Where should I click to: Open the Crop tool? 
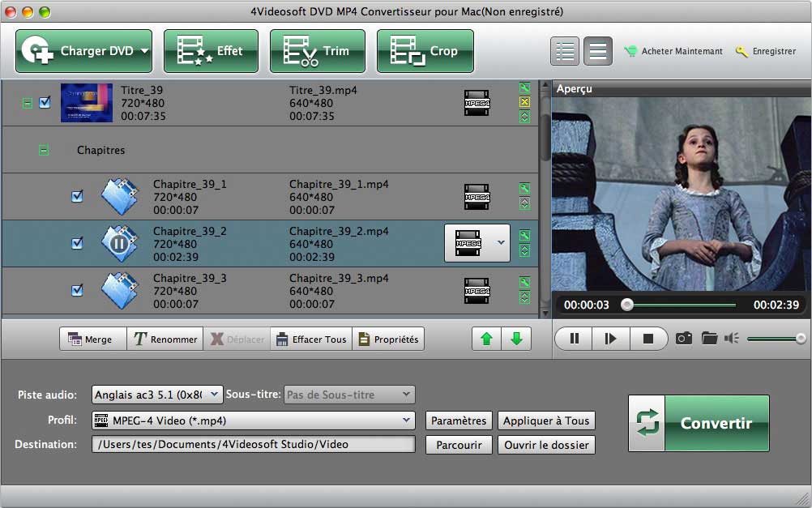pos(425,51)
